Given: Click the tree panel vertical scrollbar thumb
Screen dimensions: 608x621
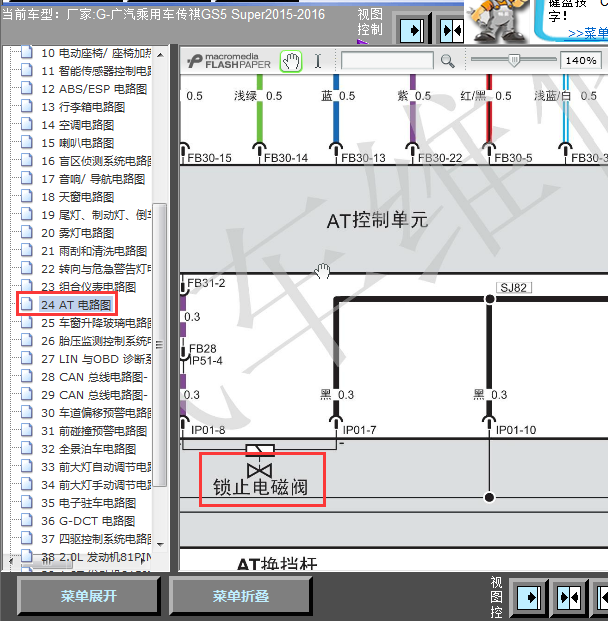Looking at the screenshot, I should click(160, 345).
